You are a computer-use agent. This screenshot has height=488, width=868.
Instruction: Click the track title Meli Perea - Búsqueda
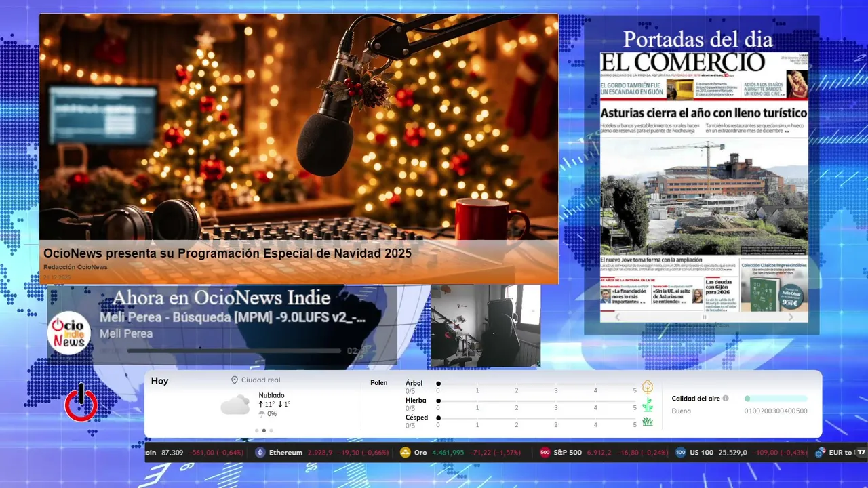click(x=233, y=317)
